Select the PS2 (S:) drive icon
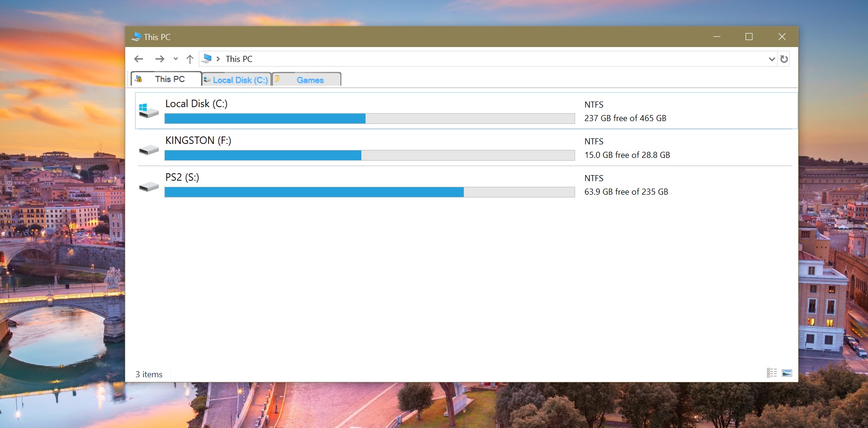The image size is (868, 428). click(x=149, y=187)
